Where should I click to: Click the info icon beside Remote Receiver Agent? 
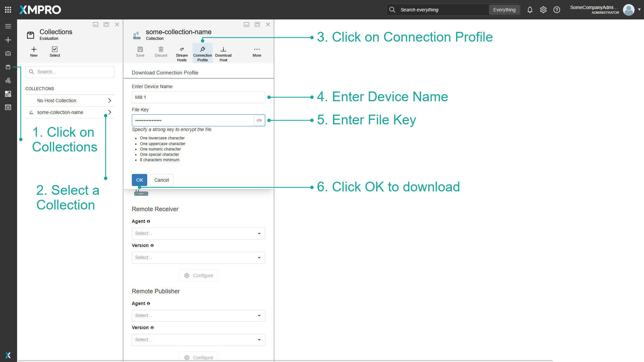point(148,222)
